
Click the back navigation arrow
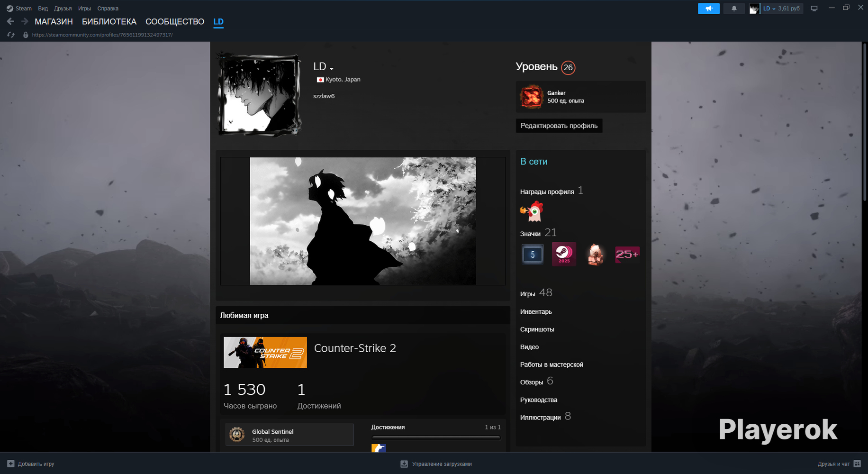10,21
